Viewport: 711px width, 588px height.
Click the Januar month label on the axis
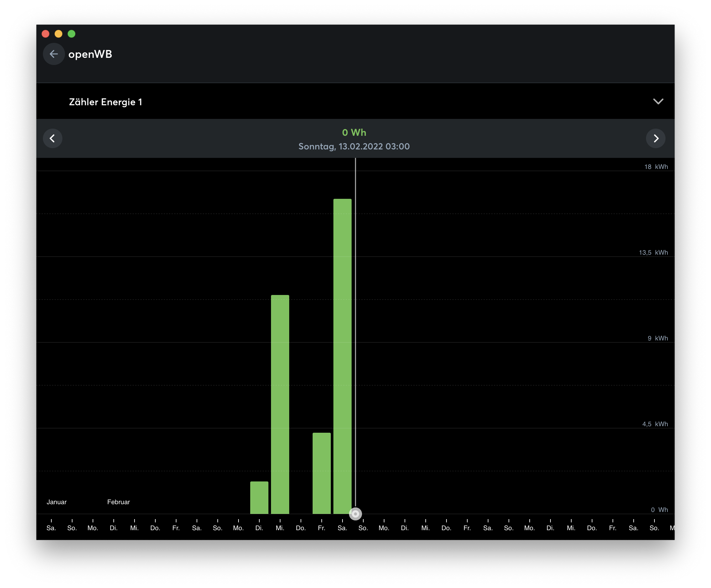57,502
